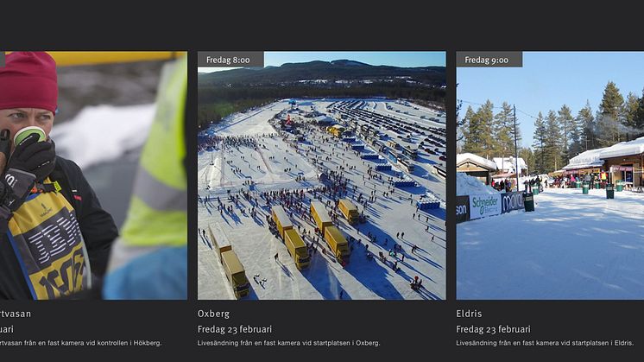Select the 'Oxberg' title

(213, 314)
